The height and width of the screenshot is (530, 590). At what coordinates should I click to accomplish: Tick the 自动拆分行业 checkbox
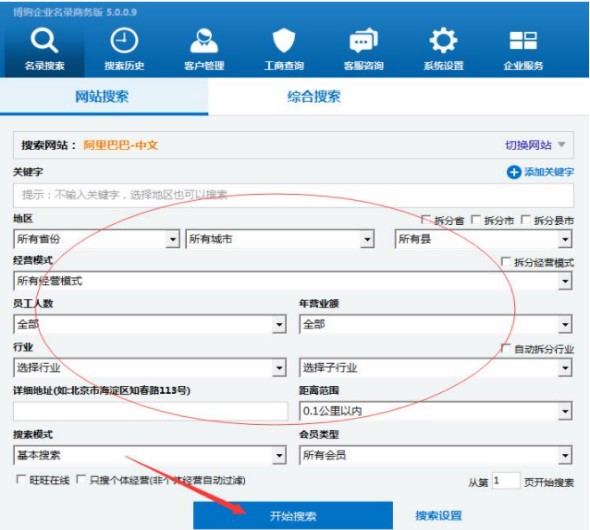point(506,348)
